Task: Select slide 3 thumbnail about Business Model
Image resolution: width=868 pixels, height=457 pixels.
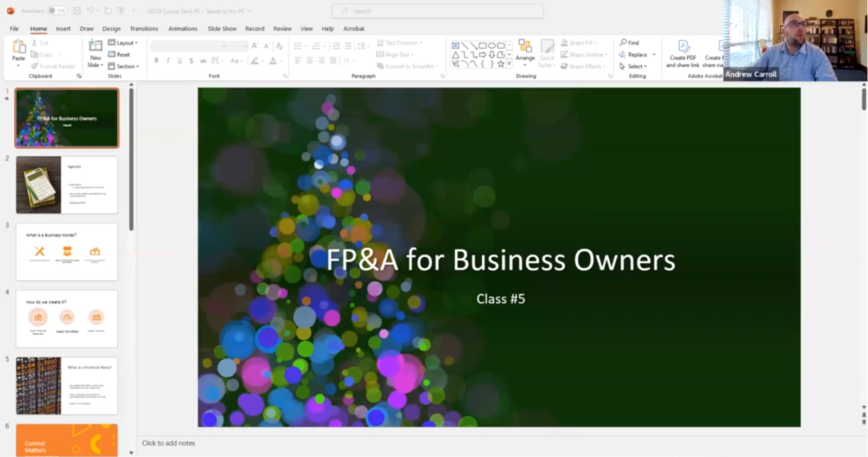Action: (x=67, y=252)
